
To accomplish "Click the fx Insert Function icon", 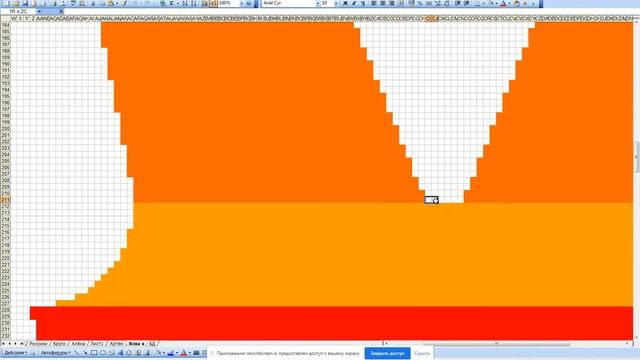I will [x=61, y=11].
